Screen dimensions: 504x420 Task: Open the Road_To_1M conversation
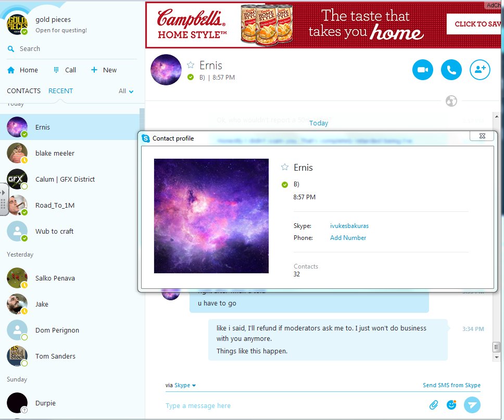click(x=70, y=206)
